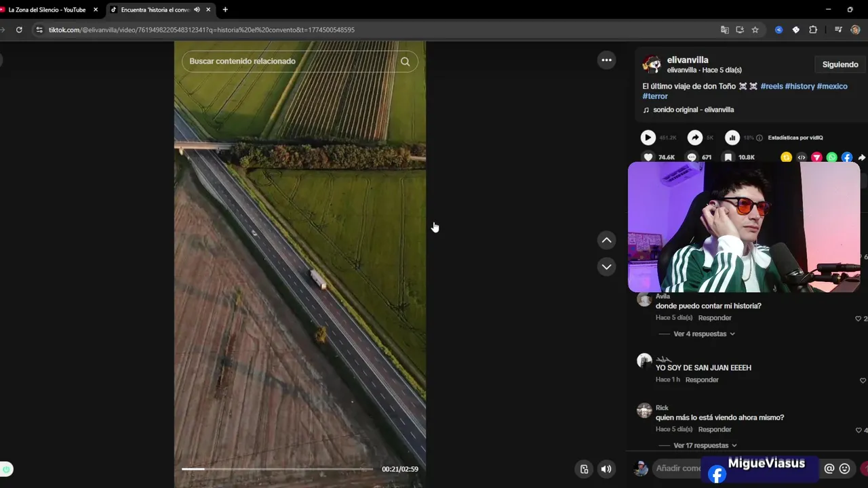Image resolution: width=868 pixels, height=488 pixels.
Task: Expand Ver 17 respuestas
Action: coord(705,446)
